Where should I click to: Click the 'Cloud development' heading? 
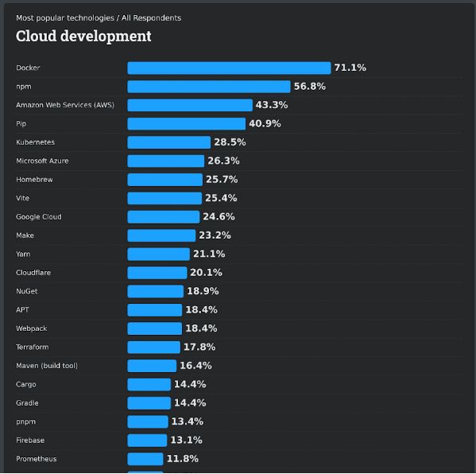83,36
